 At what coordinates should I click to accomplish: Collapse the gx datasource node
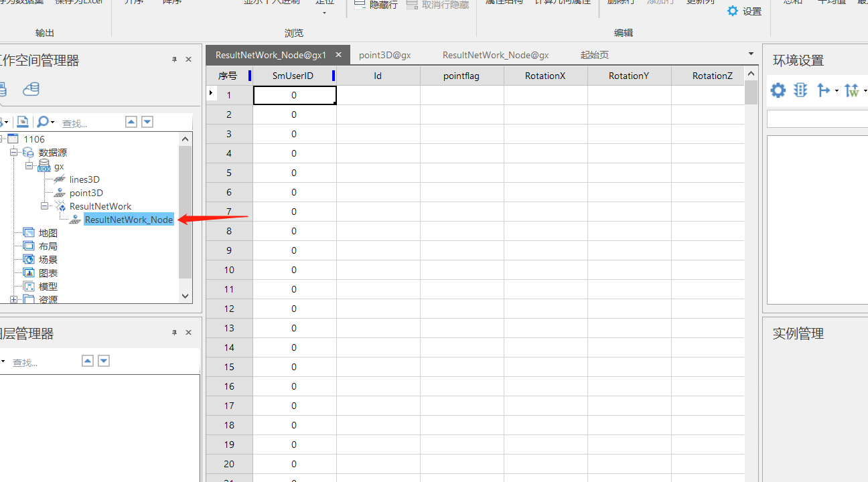29,166
